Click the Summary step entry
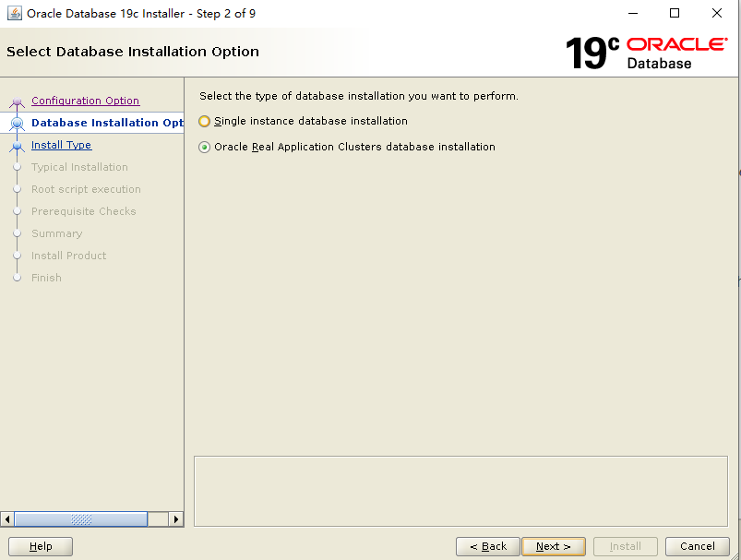The height and width of the screenshot is (560, 741). (57, 233)
